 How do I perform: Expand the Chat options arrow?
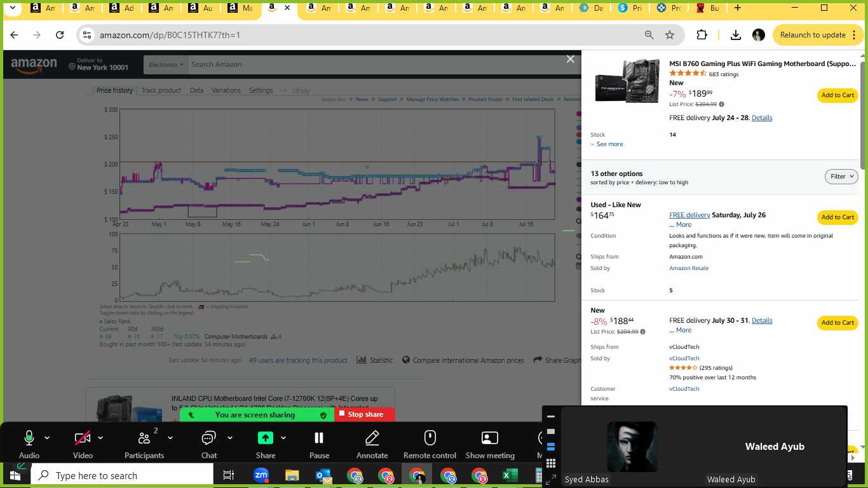point(230,438)
